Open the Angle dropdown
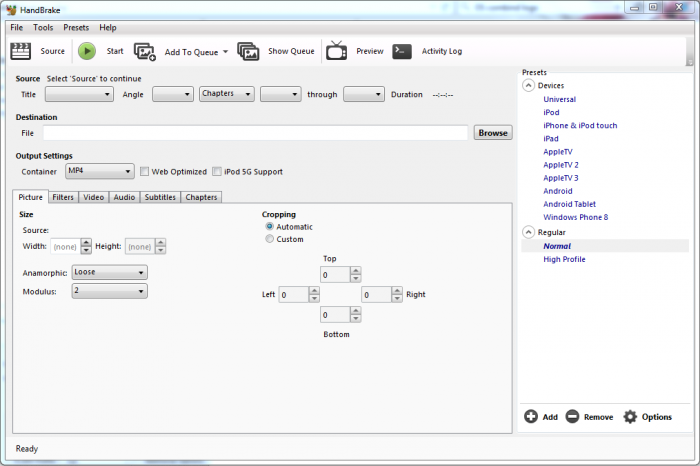 (x=173, y=94)
